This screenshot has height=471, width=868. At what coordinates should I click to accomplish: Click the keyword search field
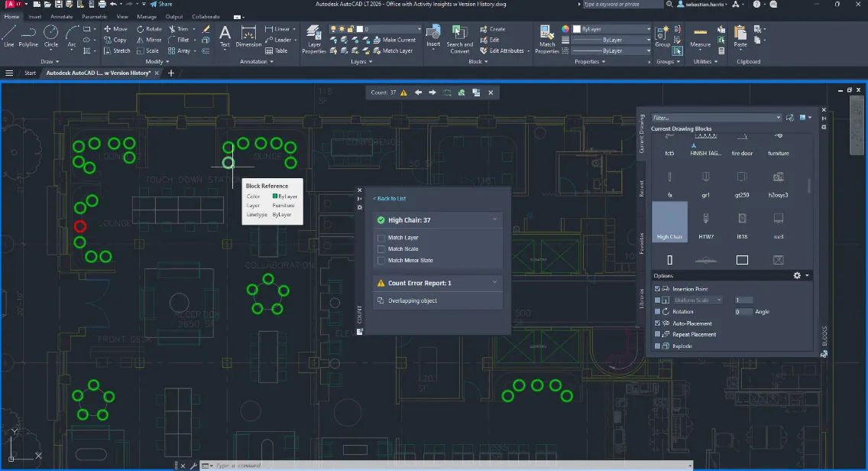pos(623,4)
